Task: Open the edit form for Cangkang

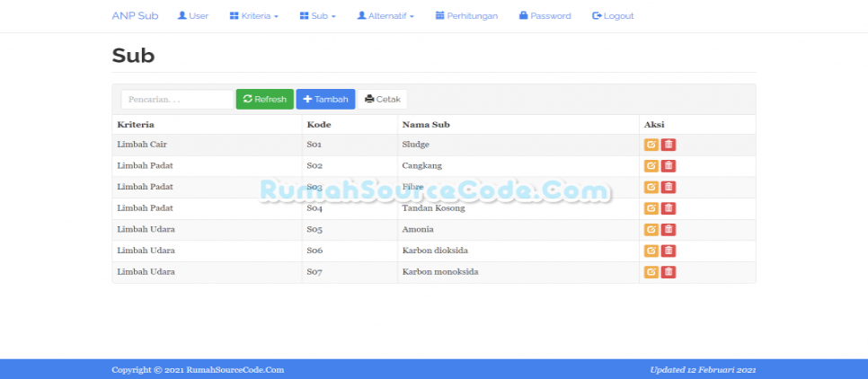Action: tap(651, 166)
